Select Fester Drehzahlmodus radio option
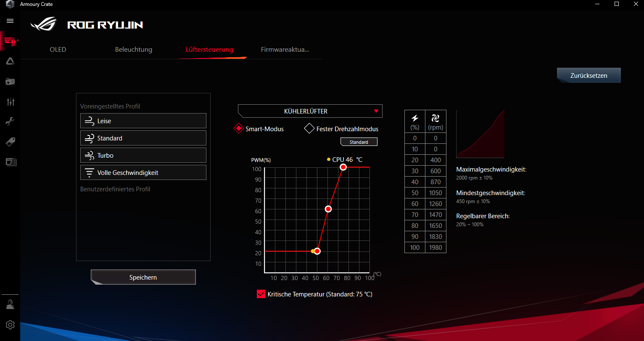Screen dimensions: 644x341 [x=309, y=129]
